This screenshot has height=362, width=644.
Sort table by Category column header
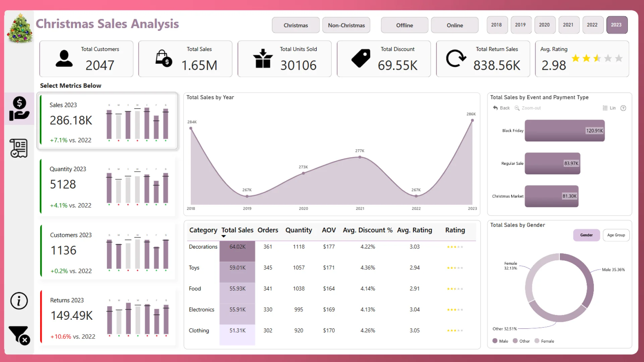(x=203, y=230)
